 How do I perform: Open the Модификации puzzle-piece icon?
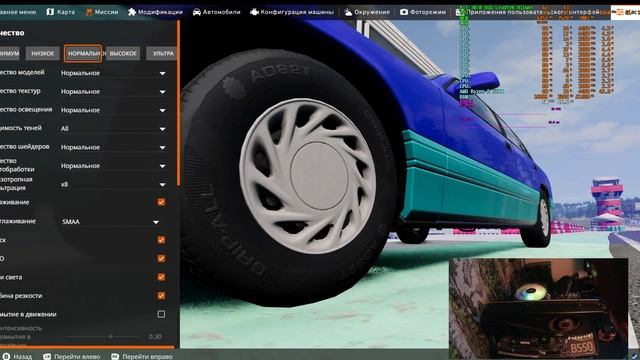click(x=132, y=12)
